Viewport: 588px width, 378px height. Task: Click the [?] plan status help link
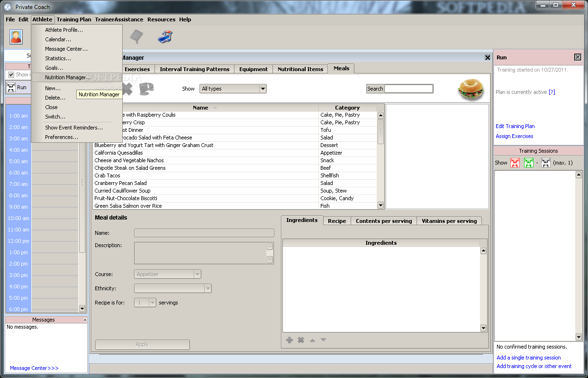(552, 92)
